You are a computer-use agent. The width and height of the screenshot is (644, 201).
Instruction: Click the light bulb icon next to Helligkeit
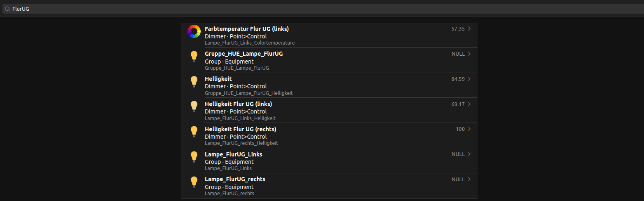tap(194, 82)
